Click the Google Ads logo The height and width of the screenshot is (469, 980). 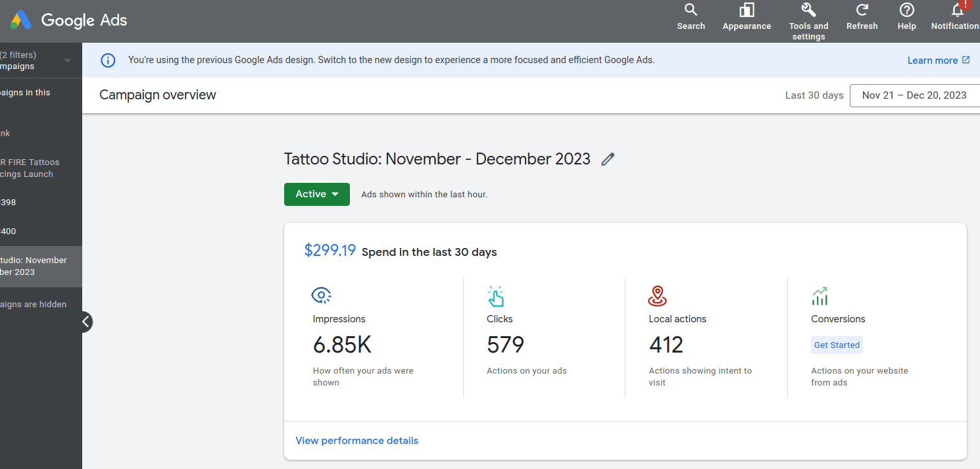click(68, 20)
